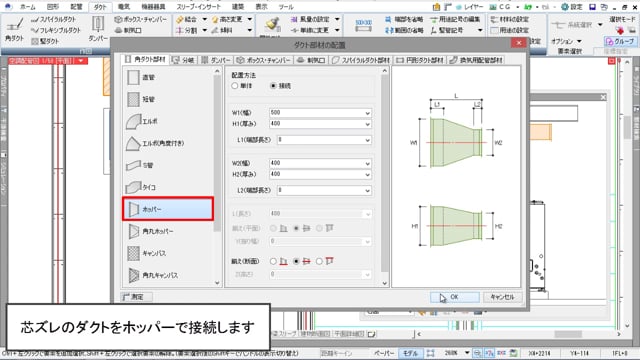
Task: Close the ダクト部材の配置 dialog
Action: tap(518, 43)
